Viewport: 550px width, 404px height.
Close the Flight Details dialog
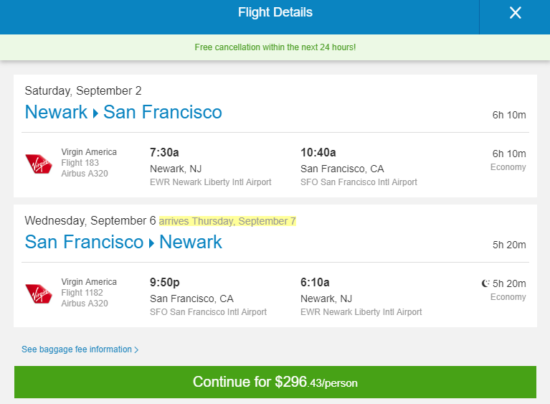coord(515,13)
